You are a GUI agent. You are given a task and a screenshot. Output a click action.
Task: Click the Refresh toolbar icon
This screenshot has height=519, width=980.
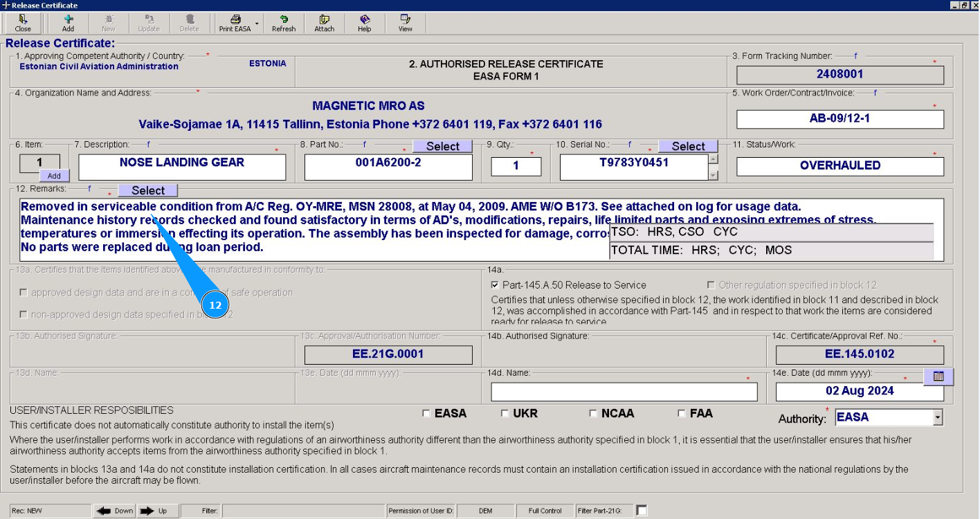coord(284,23)
